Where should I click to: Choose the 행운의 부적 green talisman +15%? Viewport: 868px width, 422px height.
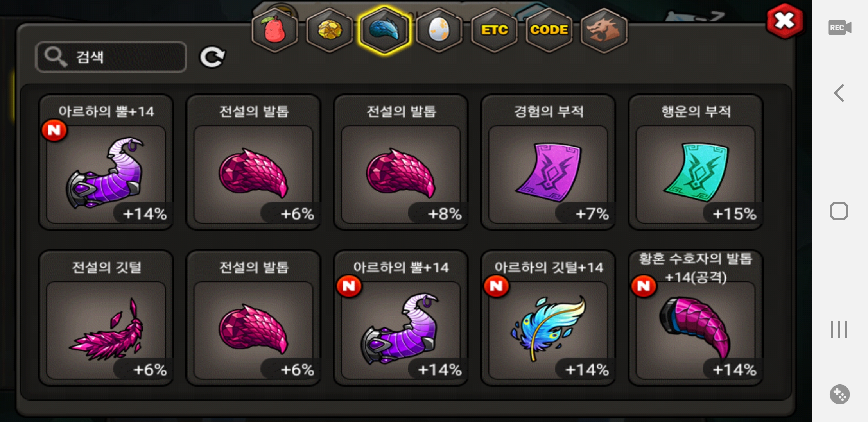tap(696, 162)
